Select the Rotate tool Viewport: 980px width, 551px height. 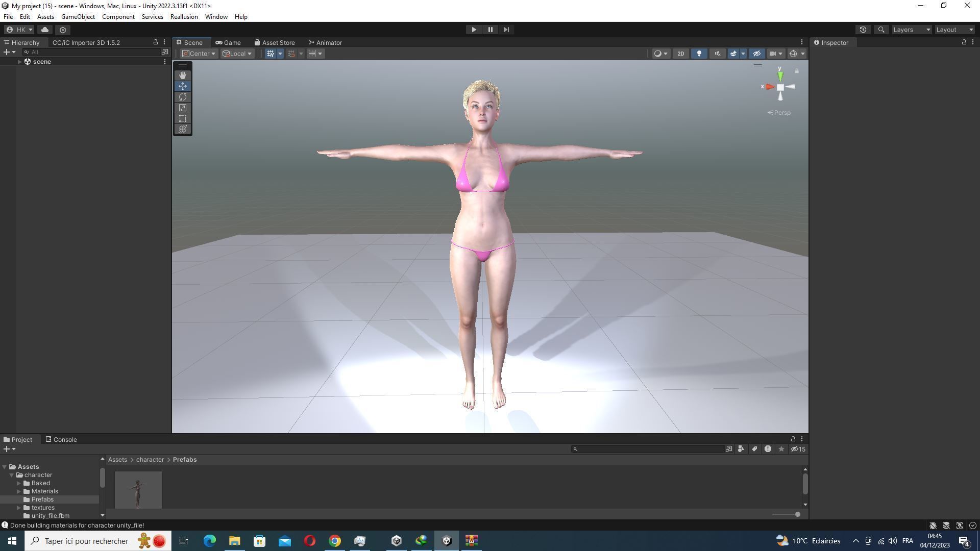tap(182, 97)
